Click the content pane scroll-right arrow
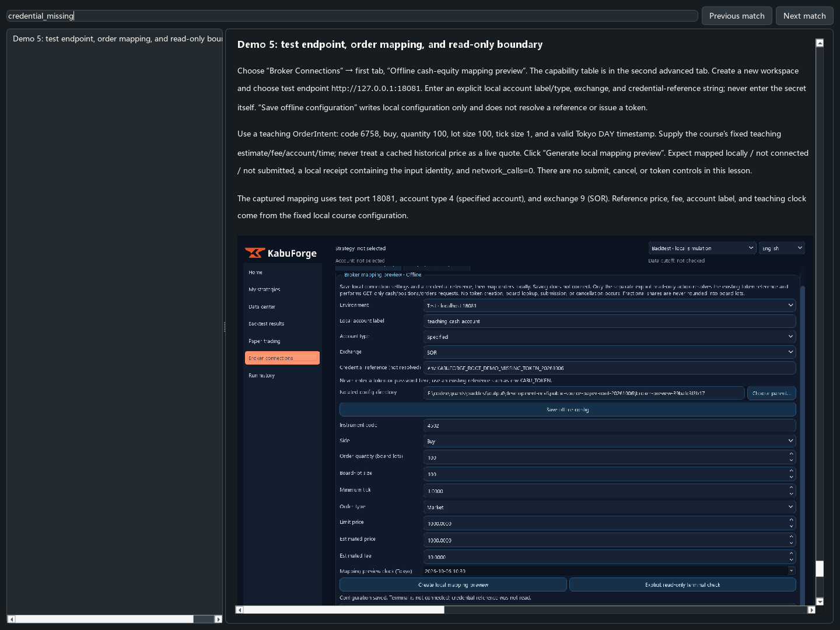Screen dimensions: 840x630 point(811,610)
